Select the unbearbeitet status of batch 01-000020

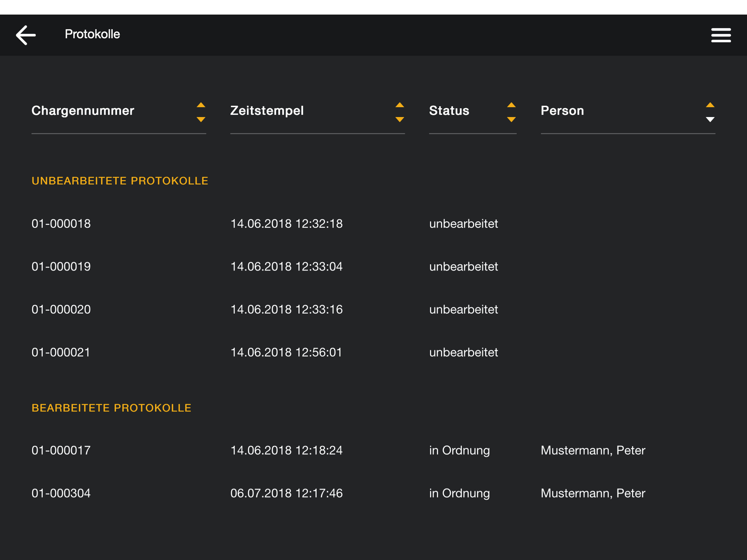coord(463,309)
